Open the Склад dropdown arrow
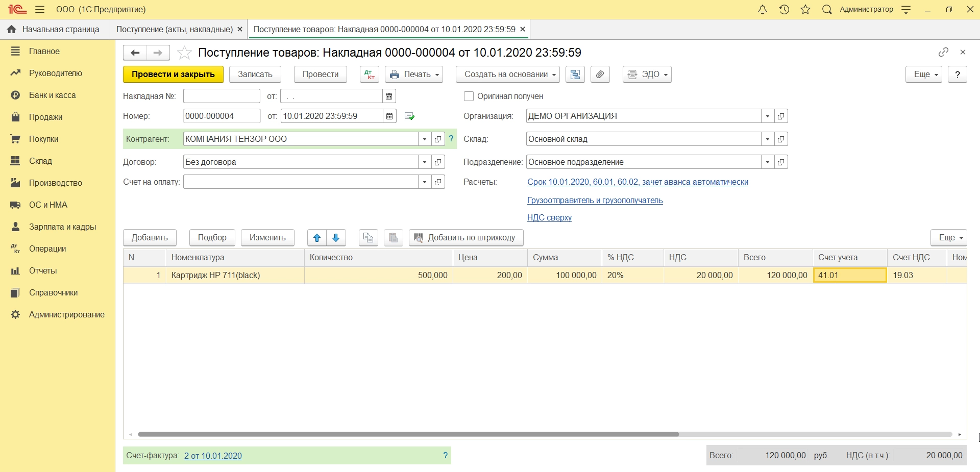The image size is (980, 472). point(768,139)
